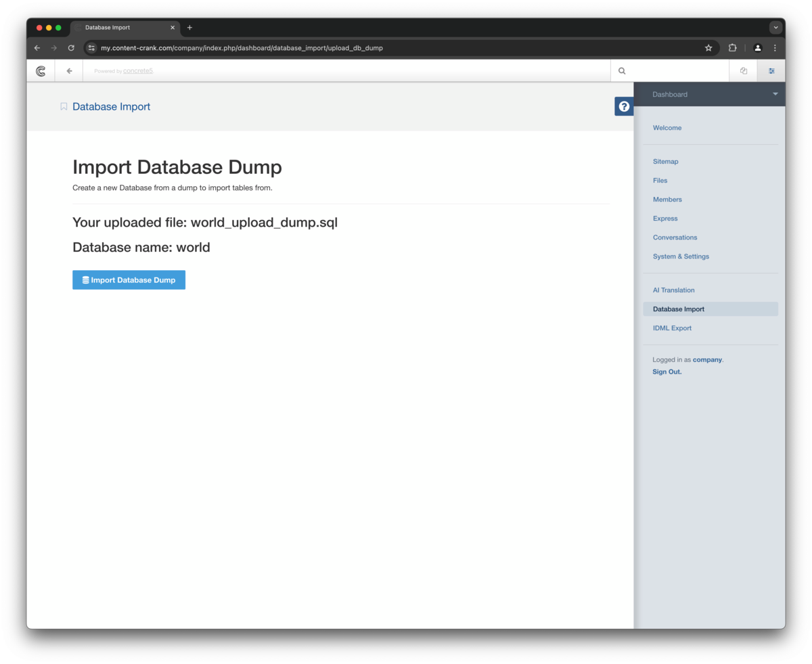Bookmark page with star icon
Image resolution: width=812 pixels, height=664 pixels.
tap(708, 48)
